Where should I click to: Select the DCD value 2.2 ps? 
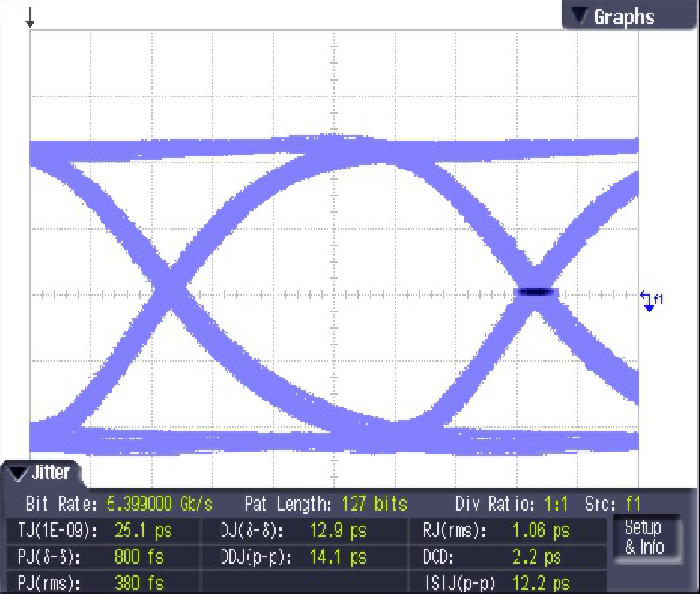click(x=536, y=558)
